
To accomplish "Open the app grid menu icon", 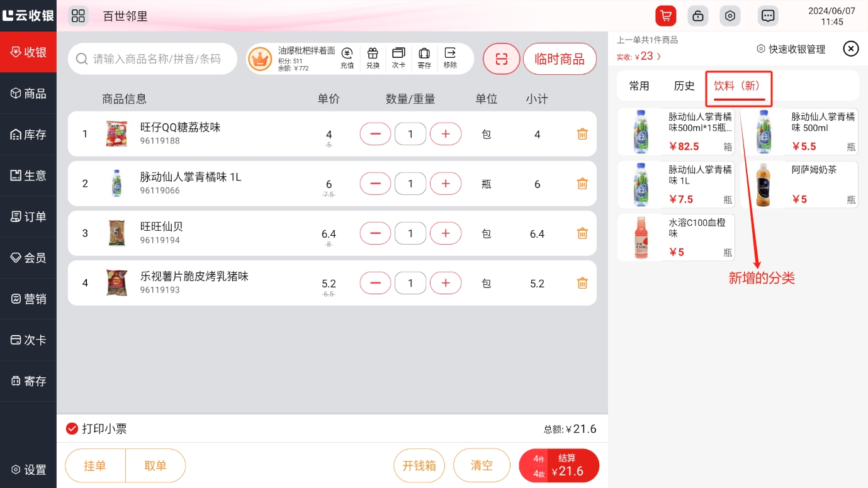I will (x=79, y=16).
